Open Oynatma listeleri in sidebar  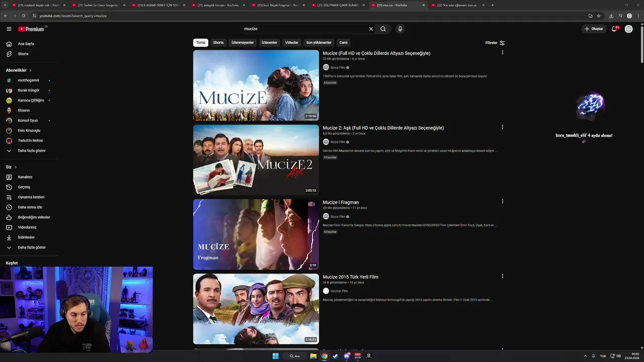(31, 197)
